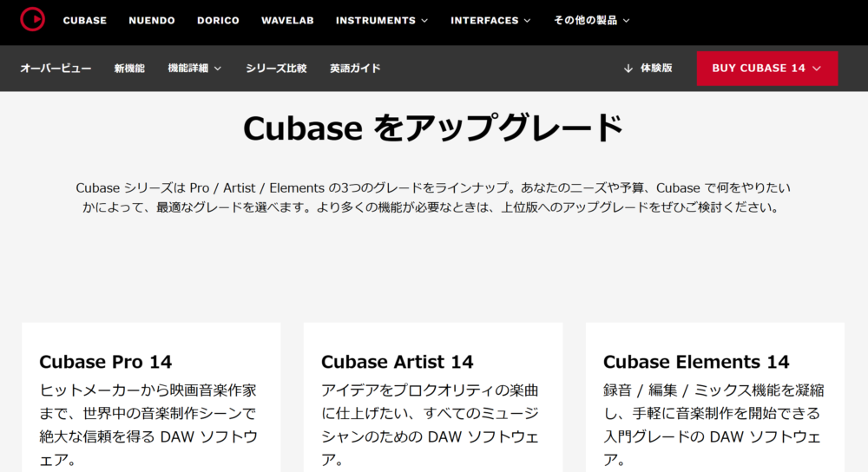Open the 英語ガイド link
Viewport: 868px width, 472px height.
355,68
